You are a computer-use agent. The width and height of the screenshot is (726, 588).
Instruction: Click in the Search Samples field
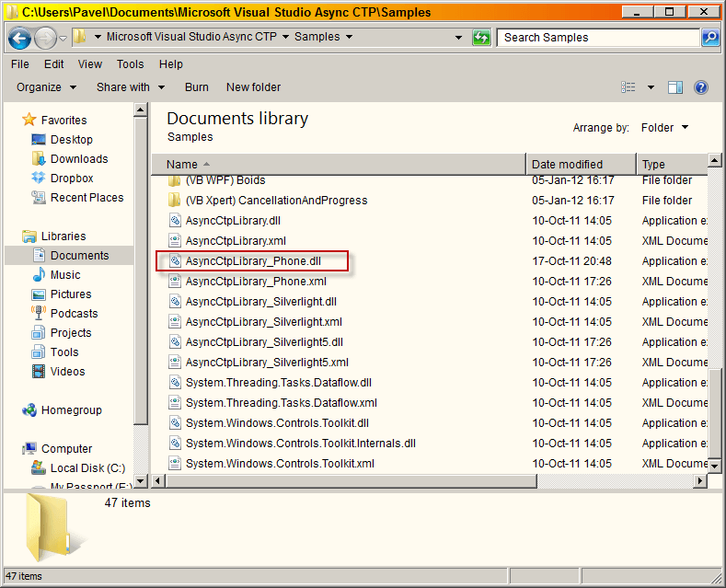(598, 38)
